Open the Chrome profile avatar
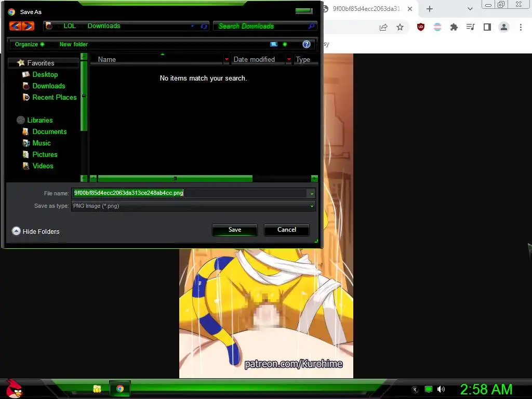Screen dimensions: 532x399 [x=504, y=27]
